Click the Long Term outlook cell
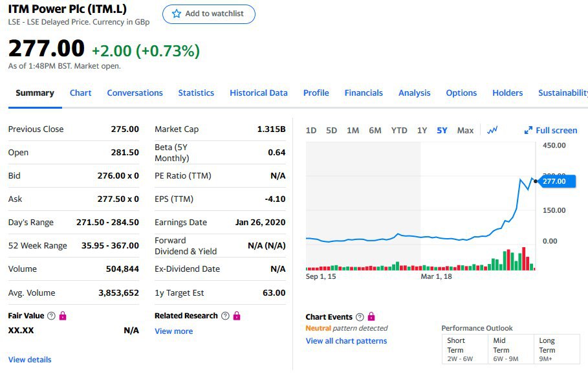Viewport: 588px width, 374px height. (x=556, y=349)
